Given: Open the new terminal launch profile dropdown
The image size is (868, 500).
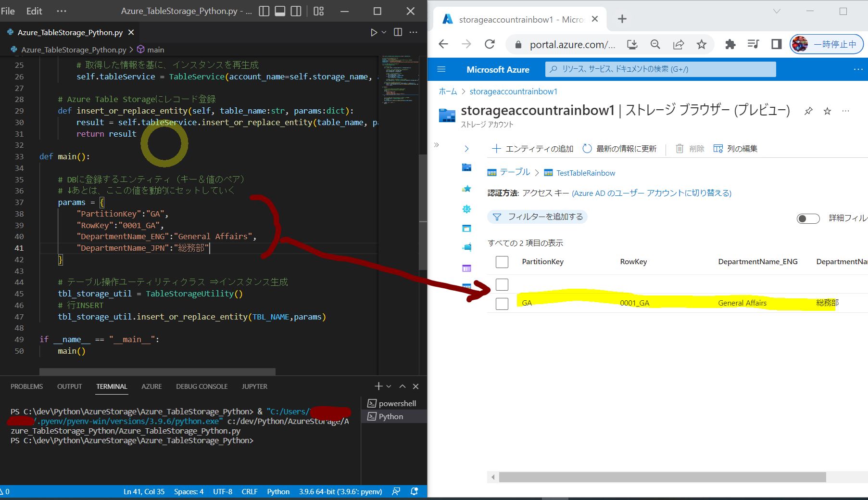Looking at the screenshot, I should pos(389,386).
